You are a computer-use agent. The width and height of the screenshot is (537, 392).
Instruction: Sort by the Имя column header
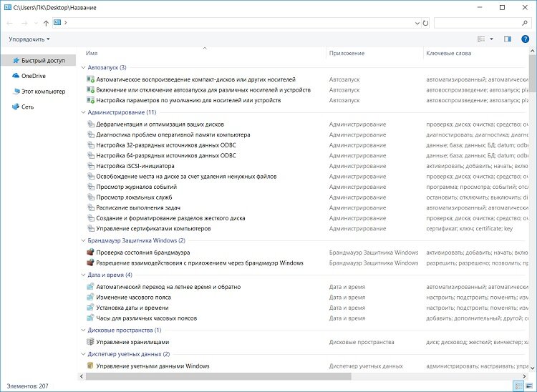(92, 54)
